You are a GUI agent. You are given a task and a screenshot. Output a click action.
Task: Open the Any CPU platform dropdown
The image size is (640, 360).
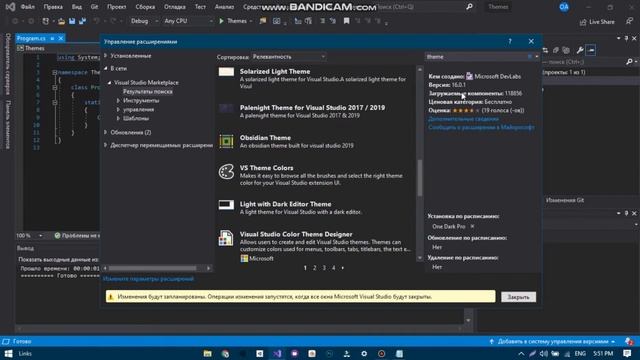tap(188, 21)
